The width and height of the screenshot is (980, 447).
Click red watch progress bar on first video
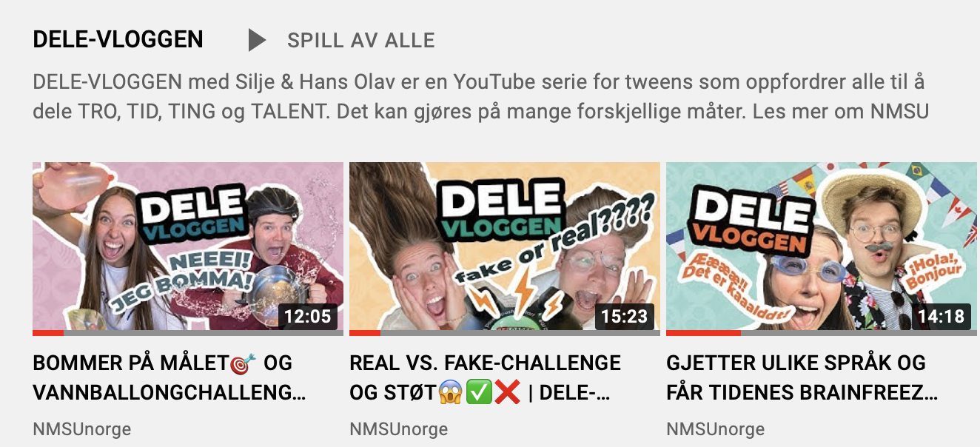(x=48, y=333)
